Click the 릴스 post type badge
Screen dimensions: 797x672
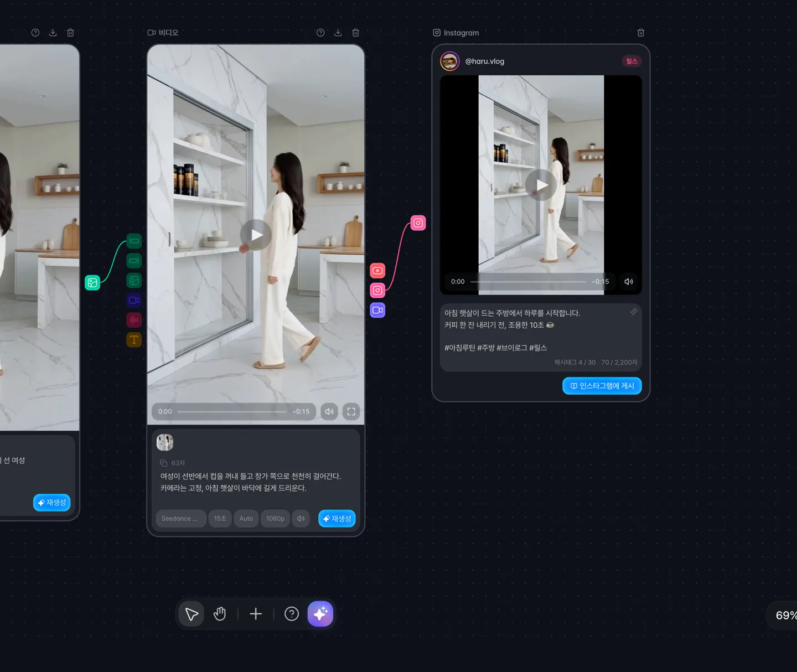(x=632, y=61)
